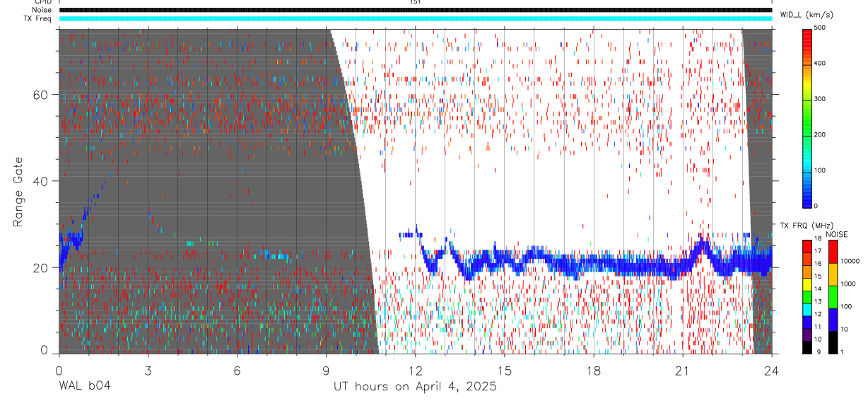Click the orange-yellow swatch in the NOISE legend
The image size is (868, 401).
click(833, 274)
